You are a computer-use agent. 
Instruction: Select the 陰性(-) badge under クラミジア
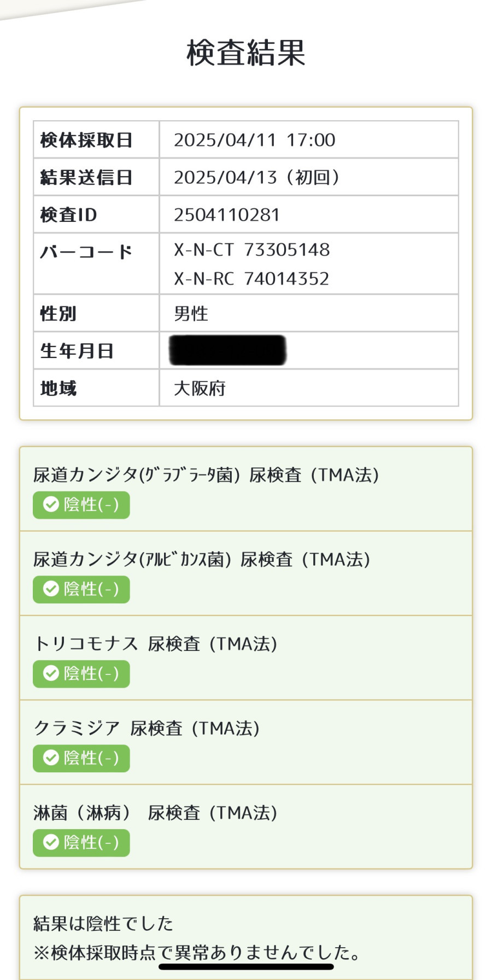(81, 758)
